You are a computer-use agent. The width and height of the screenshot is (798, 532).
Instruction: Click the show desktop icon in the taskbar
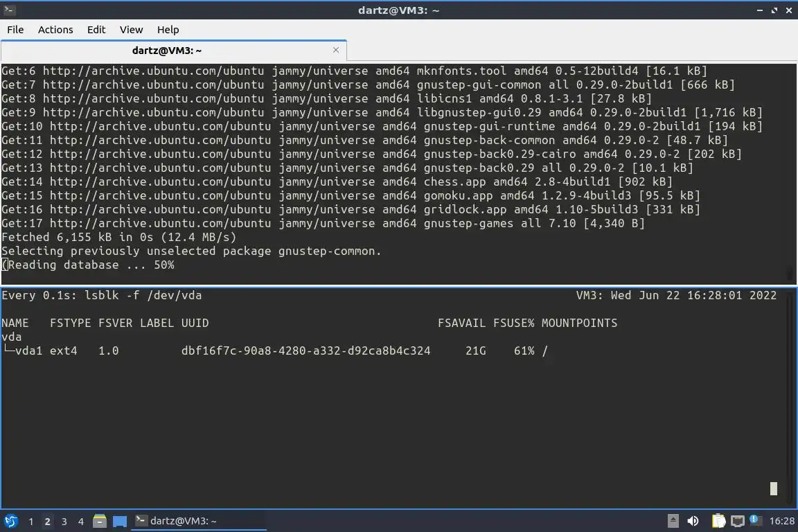click(x=120, y=521)
